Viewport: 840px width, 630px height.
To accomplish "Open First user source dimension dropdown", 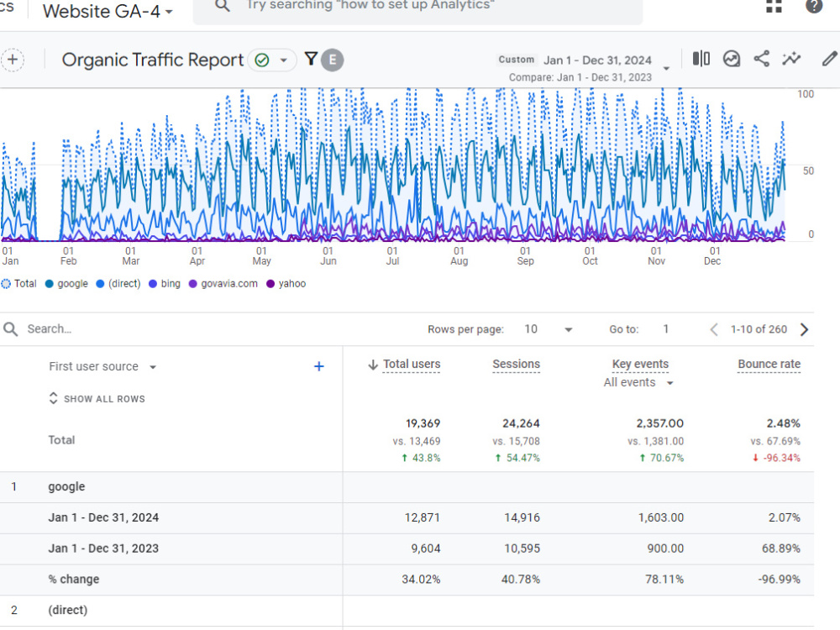I will coord(102,366).
